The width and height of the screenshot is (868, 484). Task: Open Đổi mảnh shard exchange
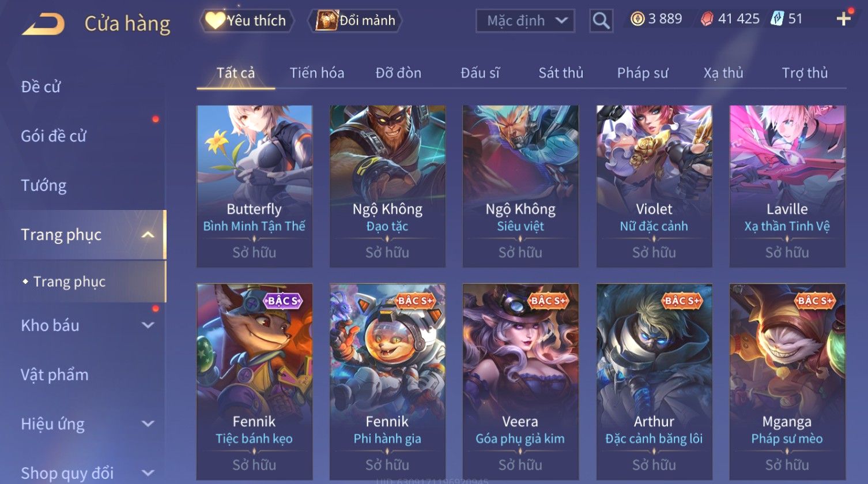355,21
